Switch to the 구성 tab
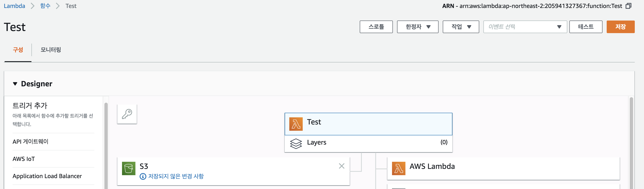Screen dimensions: 644x189 click(18, 50)
